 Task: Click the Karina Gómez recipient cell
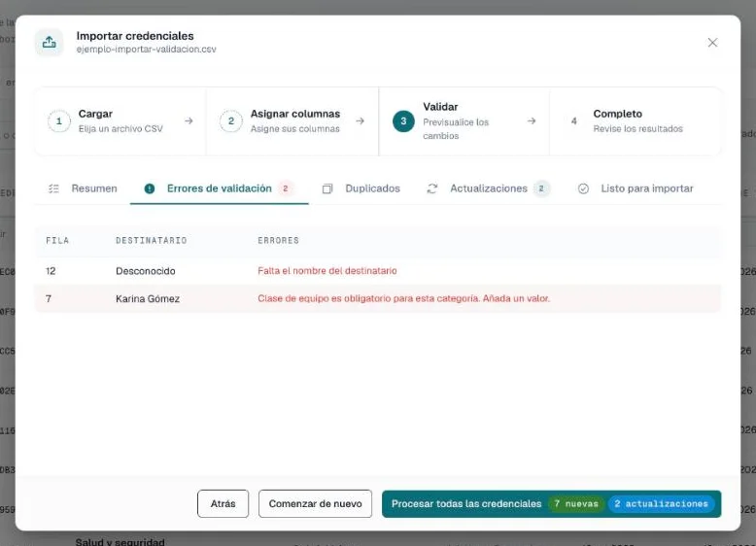148,299
